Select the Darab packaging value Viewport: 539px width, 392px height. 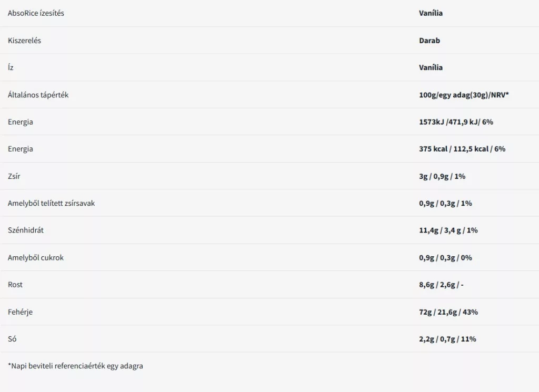430,40
